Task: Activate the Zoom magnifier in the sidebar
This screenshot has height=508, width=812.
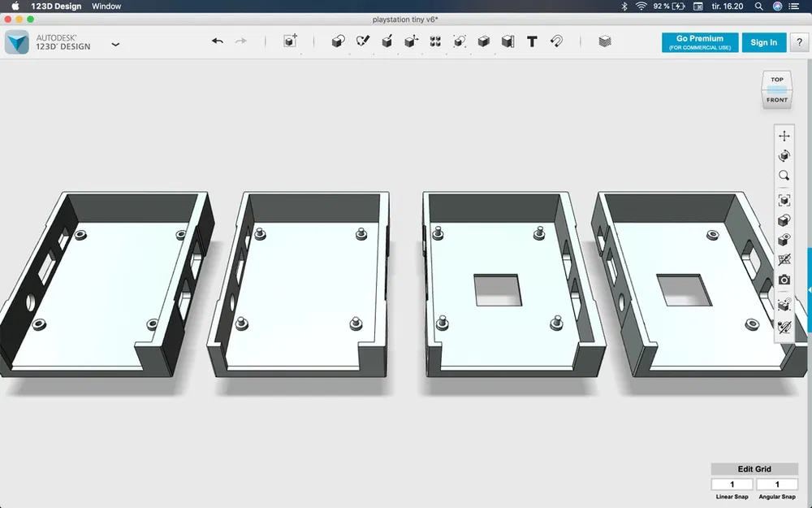Action: (x=784, y=176)
